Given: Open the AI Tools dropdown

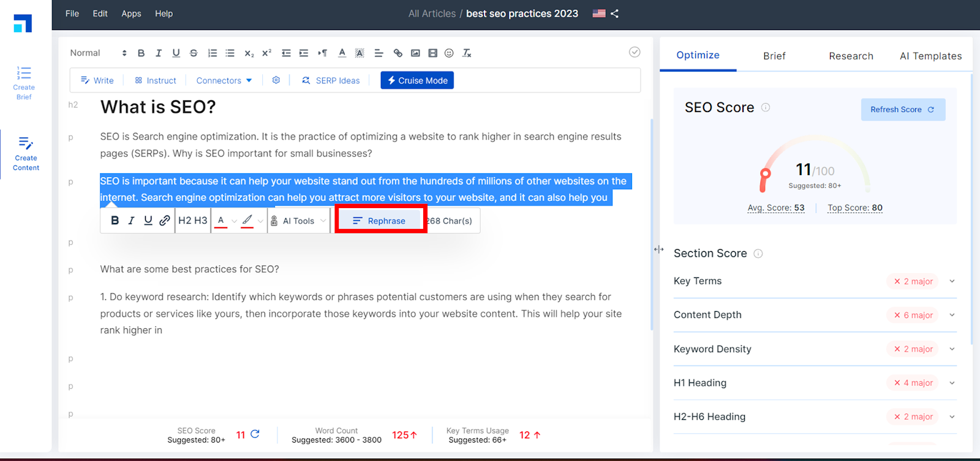Looking at the screenshot, I should (x=299, y=221).
